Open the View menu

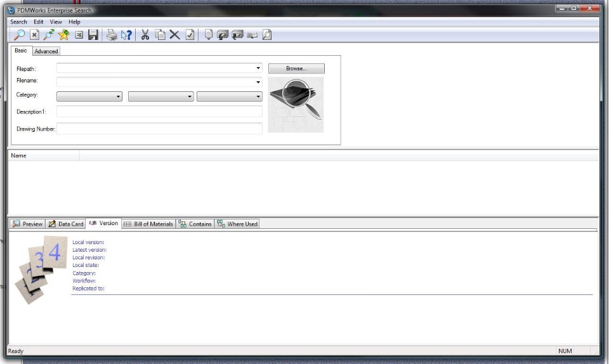56,22
